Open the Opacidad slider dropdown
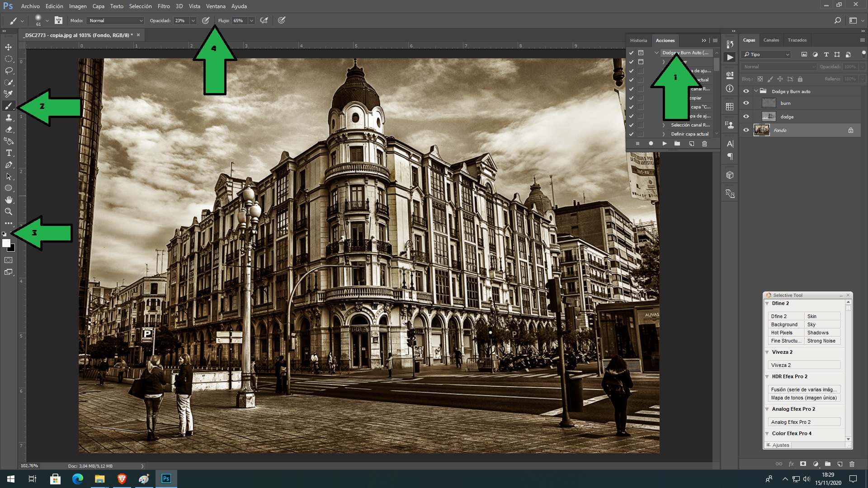The height and width of the screenshot is (488, 868). (193, 20)
